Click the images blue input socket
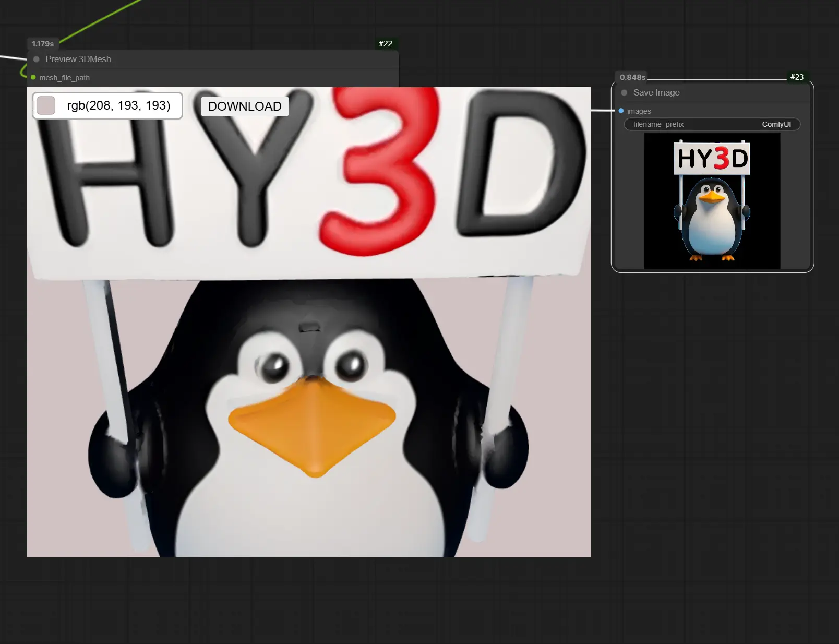Viewport: 839px width, 644px height. coord(621,111)
